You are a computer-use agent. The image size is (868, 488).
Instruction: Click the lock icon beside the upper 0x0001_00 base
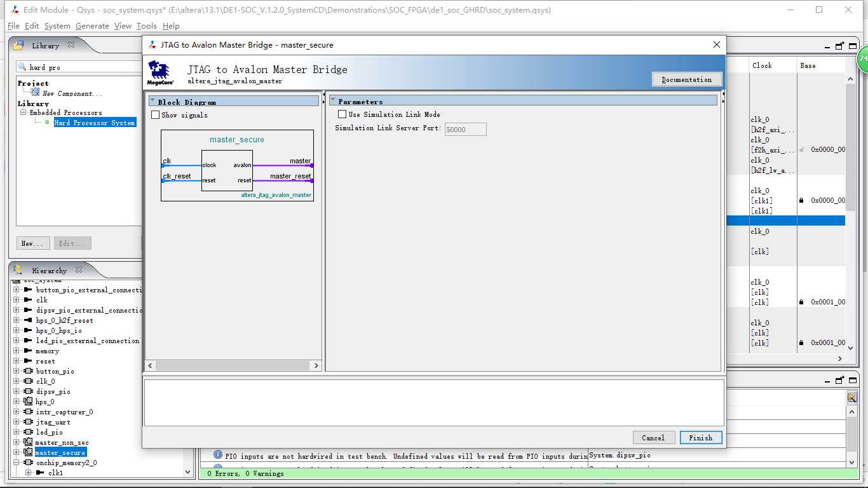click(x=801, y=302)
